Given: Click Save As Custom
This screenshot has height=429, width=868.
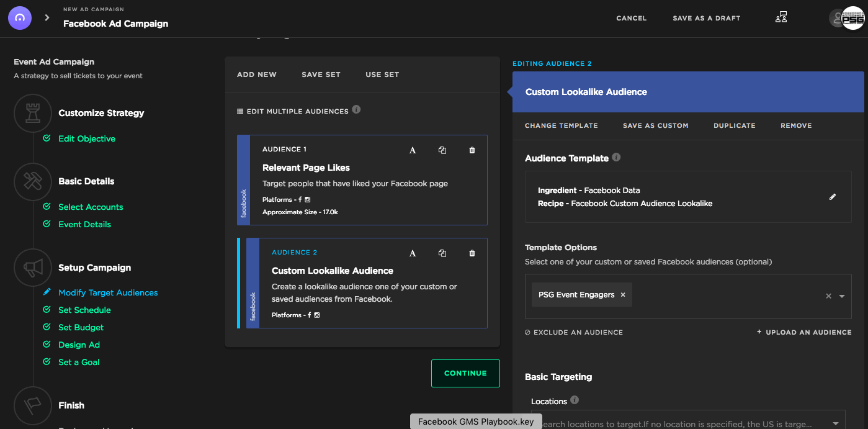Looking at the screenshot, I should [x=656, y=125].
